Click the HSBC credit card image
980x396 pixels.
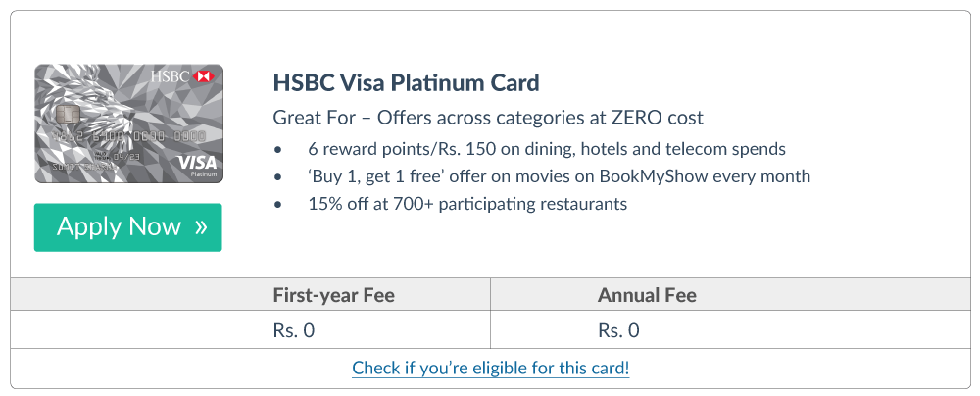128,124
